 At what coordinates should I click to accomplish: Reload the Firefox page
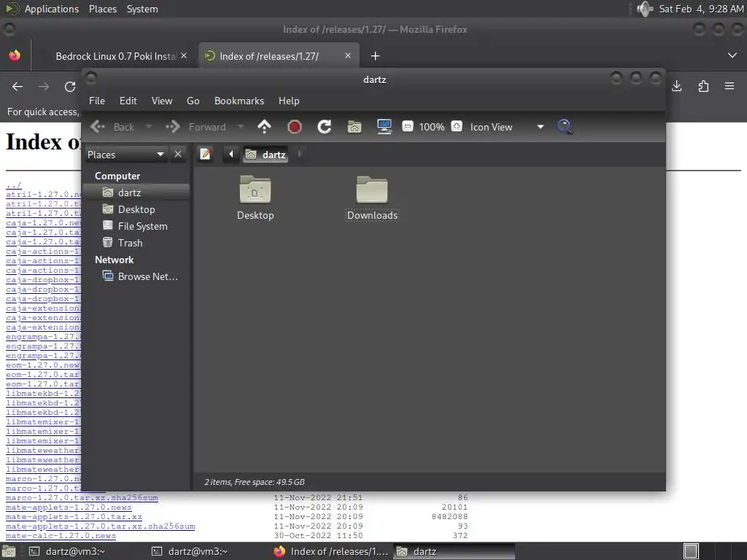(70, 86)
